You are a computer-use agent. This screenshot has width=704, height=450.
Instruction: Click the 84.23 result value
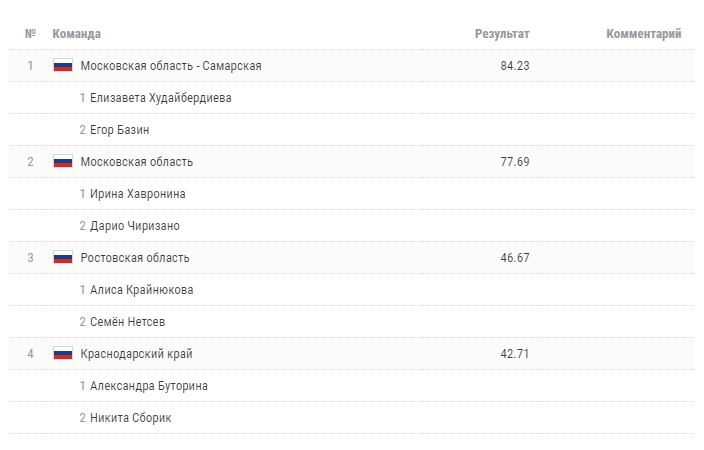tap(515, 66)
